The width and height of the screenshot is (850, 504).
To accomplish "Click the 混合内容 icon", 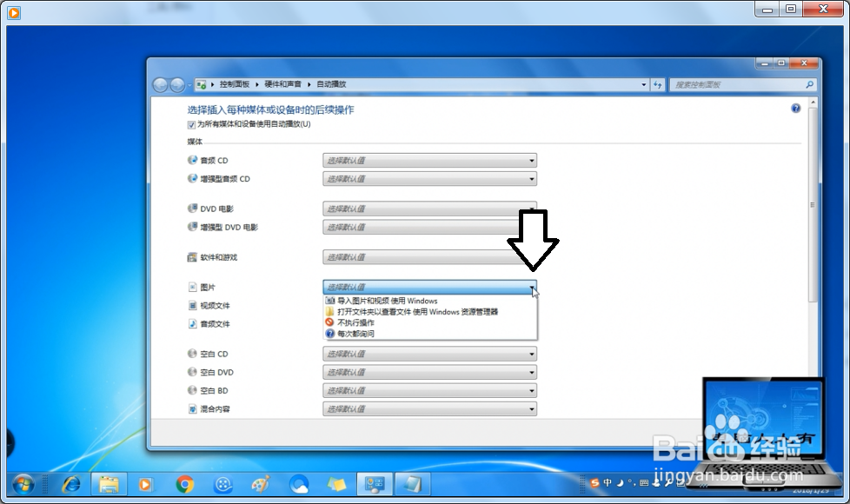I will click(192, 408).
